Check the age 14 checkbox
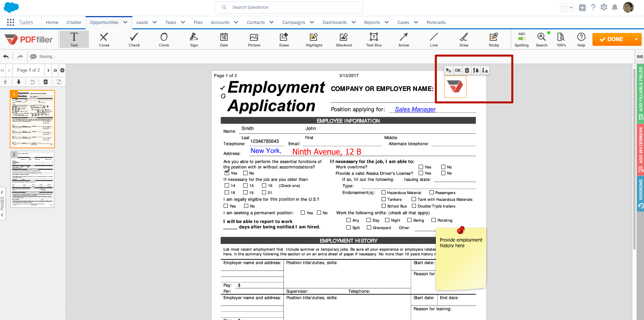This screenshot has width=644, height=320. tap(227, 186)
